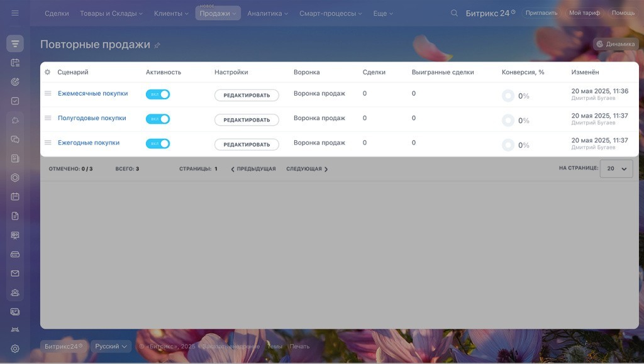644x364 pixels.
Task: Open the CRM funnel icon in sidebar
Action: (15, 44)
